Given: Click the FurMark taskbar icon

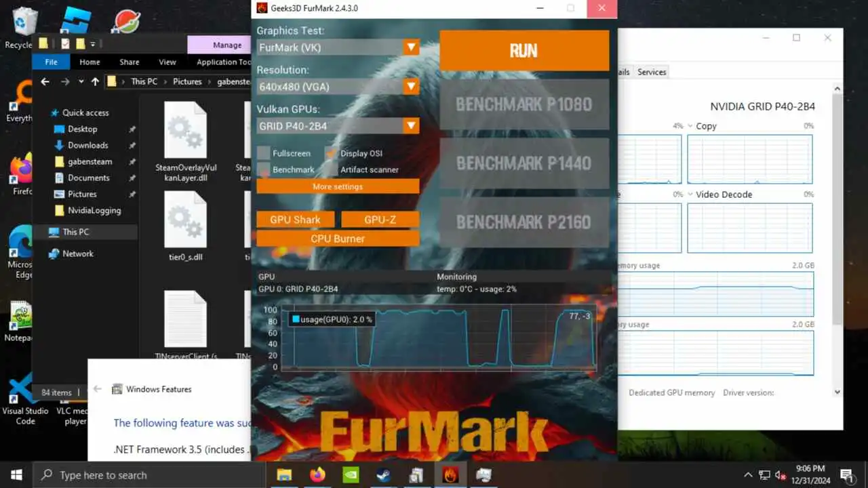Looking at the screenshot, I should [x=450, y=474].
